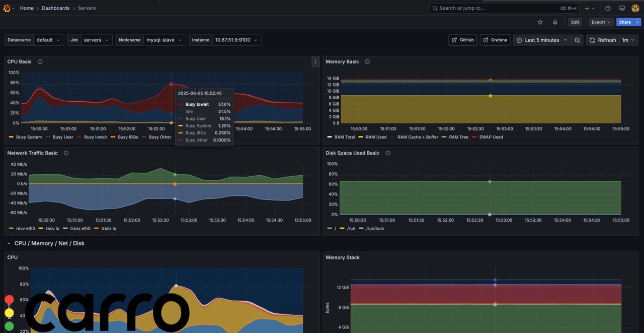Open the Nodename mysql-slave dropdown
The height and width of the screenshot is (333, 644).
point(165,40)
